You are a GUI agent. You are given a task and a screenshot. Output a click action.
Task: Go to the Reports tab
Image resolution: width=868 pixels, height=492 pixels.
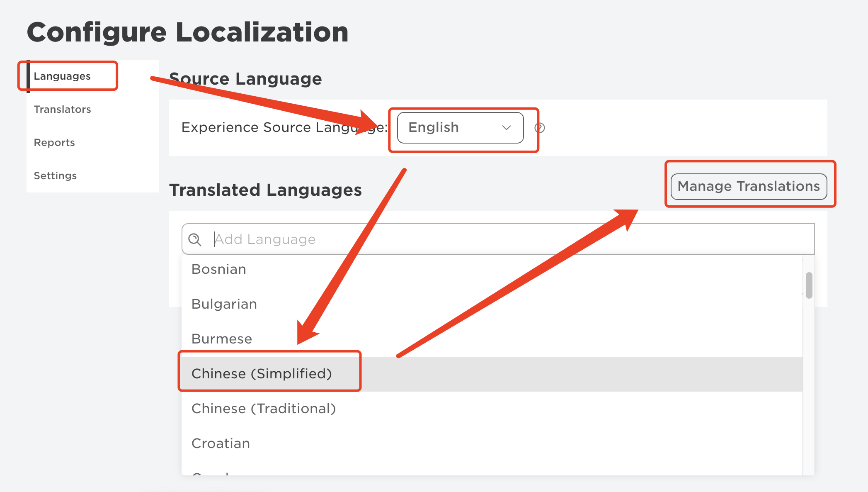tap(54, 143)
